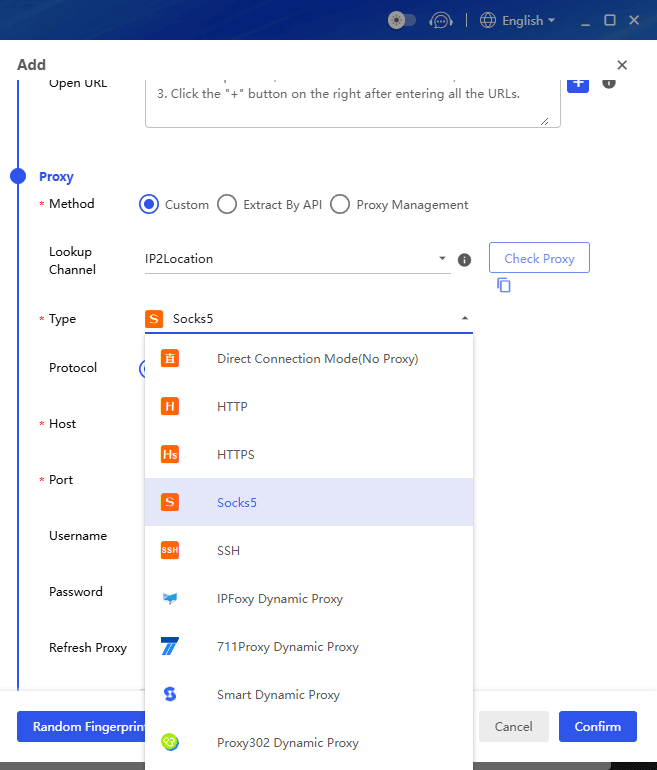Select the Custom method radio button
Viewport: 657px width, 770px height.
coord(149,204)
